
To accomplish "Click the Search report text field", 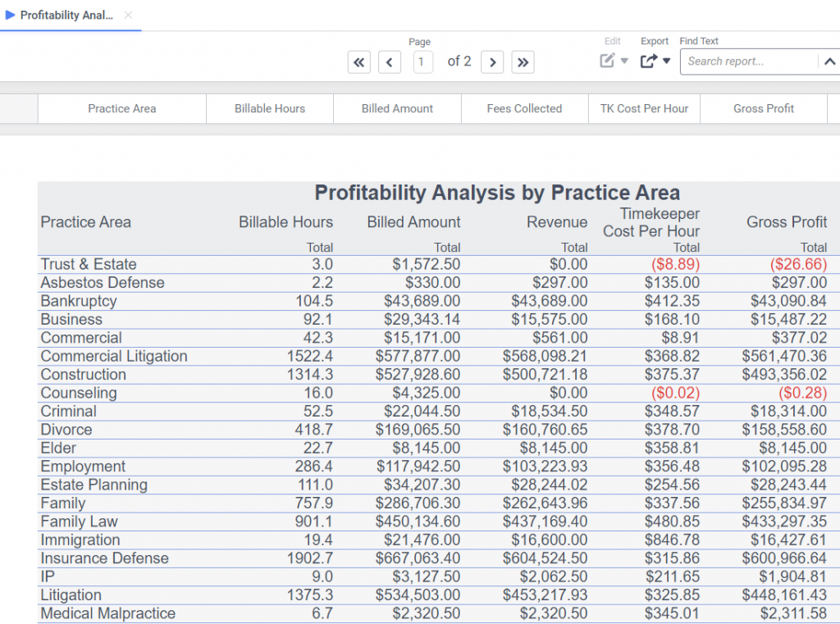I will [748, 61].
